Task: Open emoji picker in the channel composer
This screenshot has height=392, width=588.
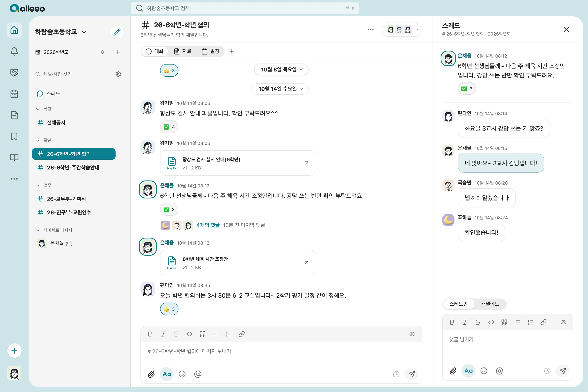Action: pos(182,374)
